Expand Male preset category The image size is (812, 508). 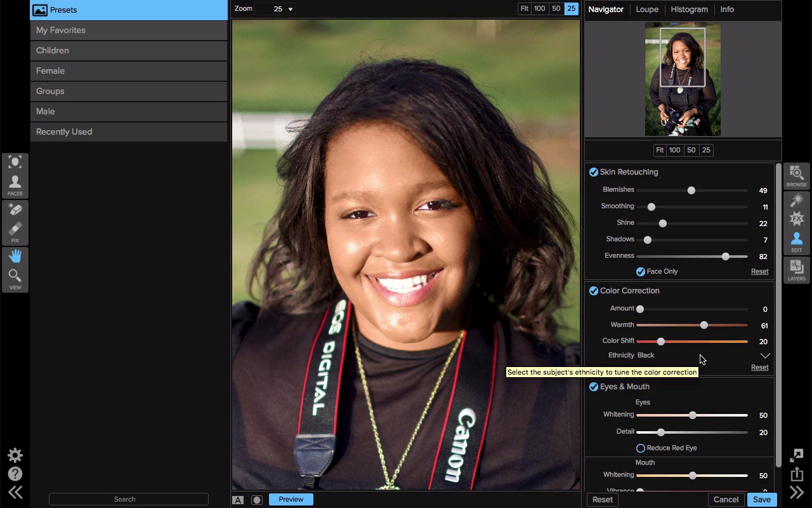(129, 111)
